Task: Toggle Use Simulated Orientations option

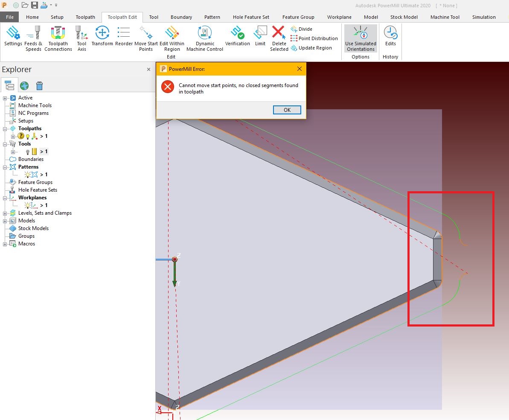Action: coord(361,38)
